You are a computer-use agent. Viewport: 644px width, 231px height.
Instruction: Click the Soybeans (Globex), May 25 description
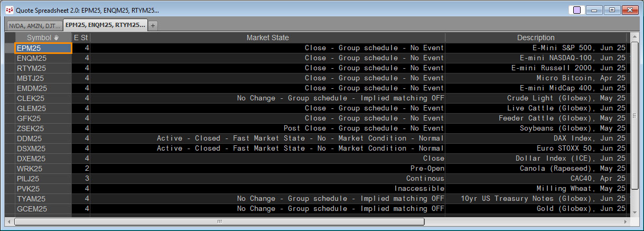(x=573, y=128)
